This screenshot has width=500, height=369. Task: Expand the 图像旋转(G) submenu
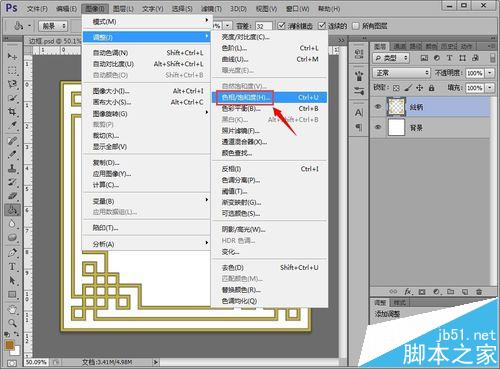(146, 114)
